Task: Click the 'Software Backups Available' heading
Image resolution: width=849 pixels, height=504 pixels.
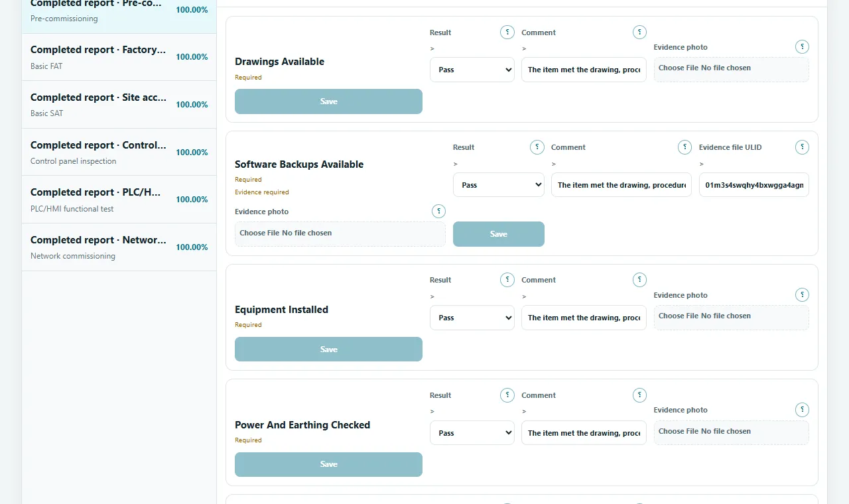Action: click(x=299, y=164)
